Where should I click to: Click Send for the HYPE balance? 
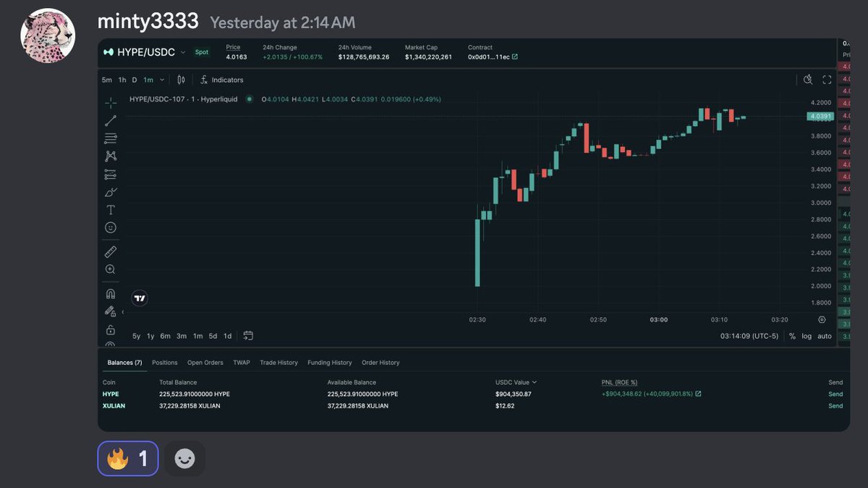[835, 394]
